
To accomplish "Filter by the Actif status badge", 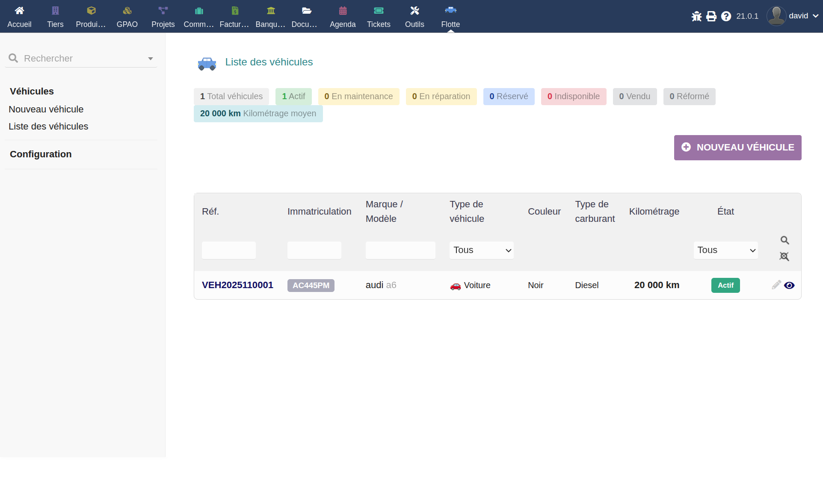I will (x=293, y=97).
